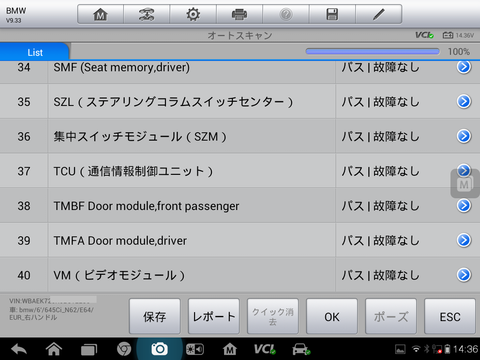480x360 pixels.
Task: Click the レポート report button
Action: 214,316
